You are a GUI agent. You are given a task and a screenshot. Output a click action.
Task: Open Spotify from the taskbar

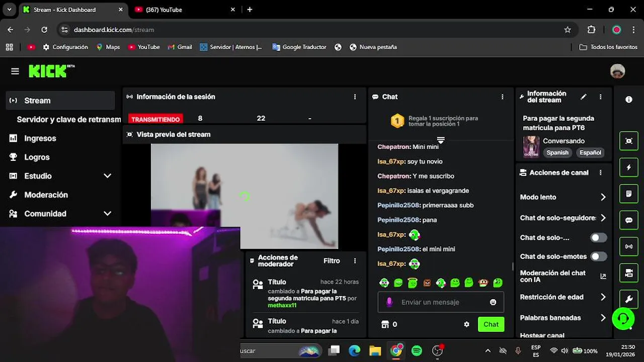tap(417, 351)
